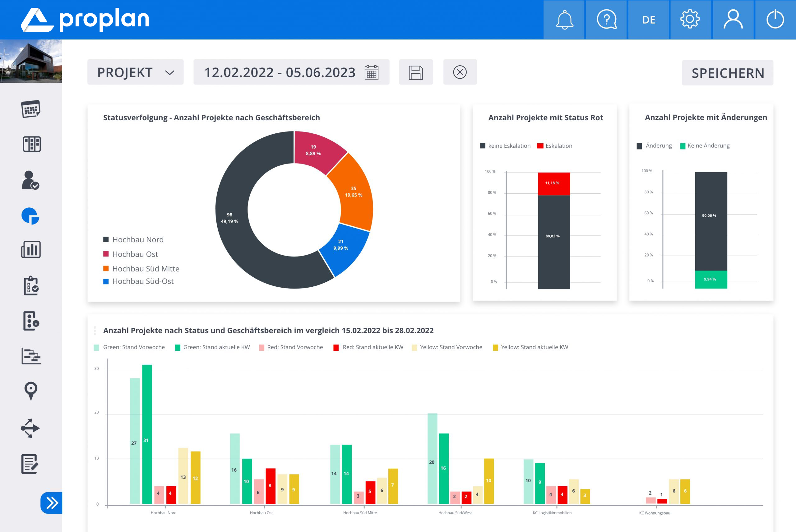Open the settings gear icon

690,20
